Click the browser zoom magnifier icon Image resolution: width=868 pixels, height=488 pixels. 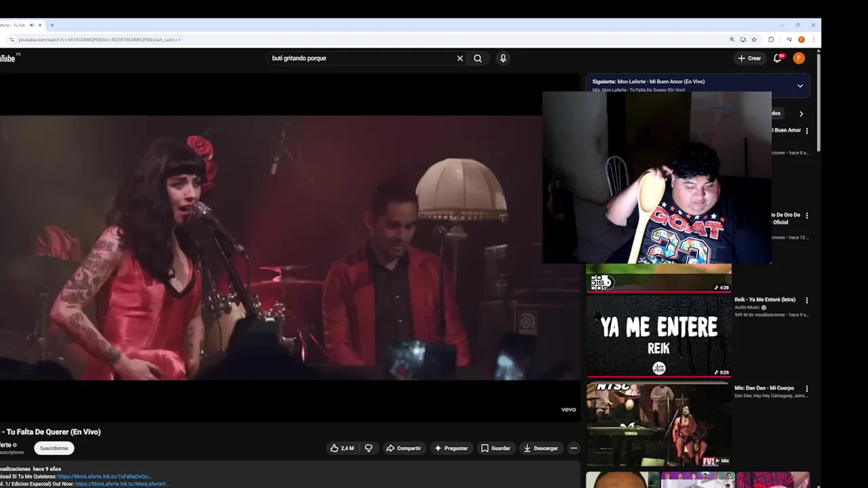click(732, 39)
